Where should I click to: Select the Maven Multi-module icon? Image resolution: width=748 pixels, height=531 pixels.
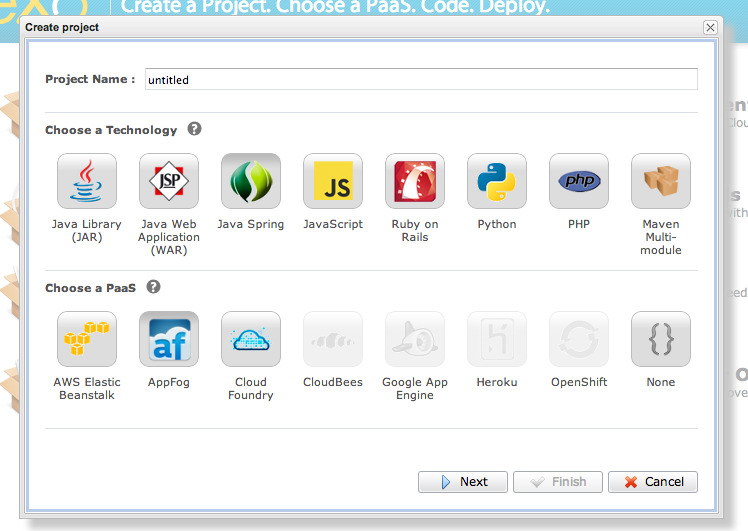tap(661, 181)
